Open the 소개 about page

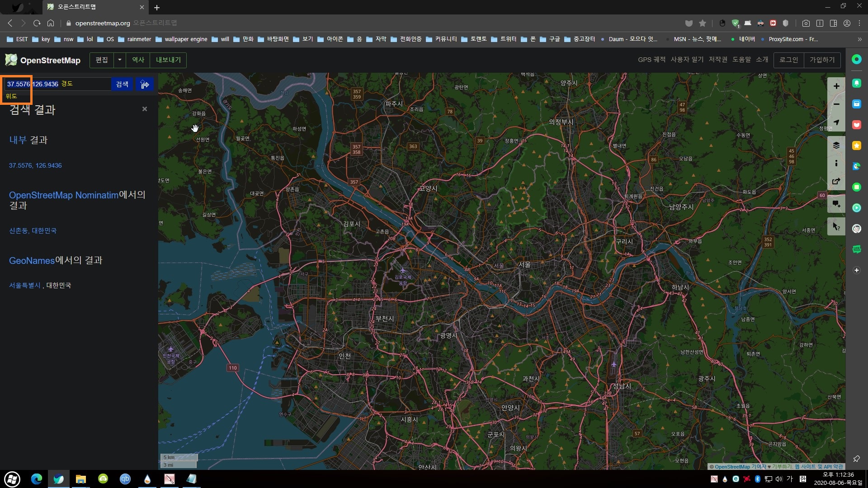(762, 60)
